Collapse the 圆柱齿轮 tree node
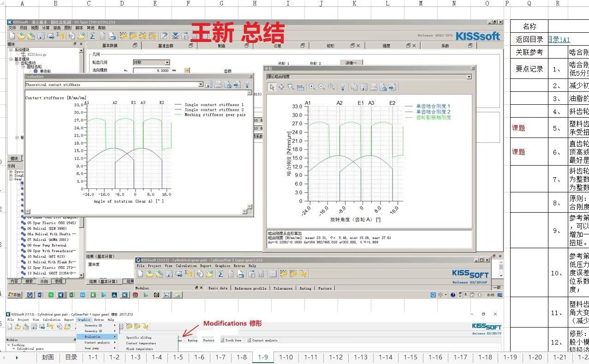Viewport: 589px width, 364px height. click(23, 67)
